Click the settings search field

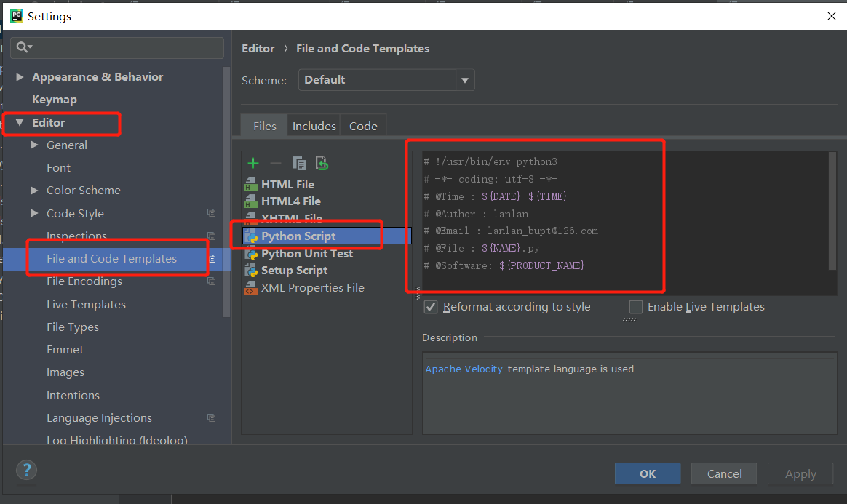116,47
